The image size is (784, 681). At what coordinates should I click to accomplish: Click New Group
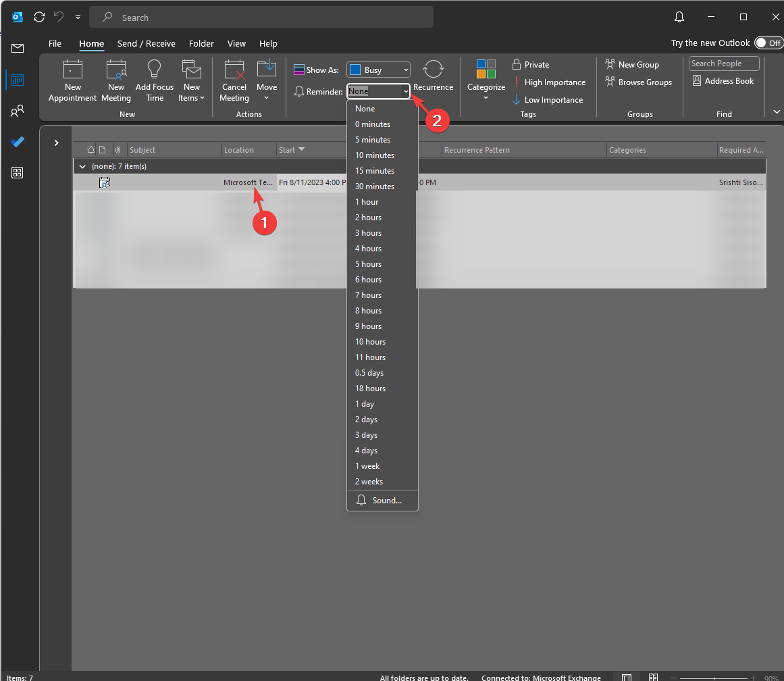click(632, 65)
